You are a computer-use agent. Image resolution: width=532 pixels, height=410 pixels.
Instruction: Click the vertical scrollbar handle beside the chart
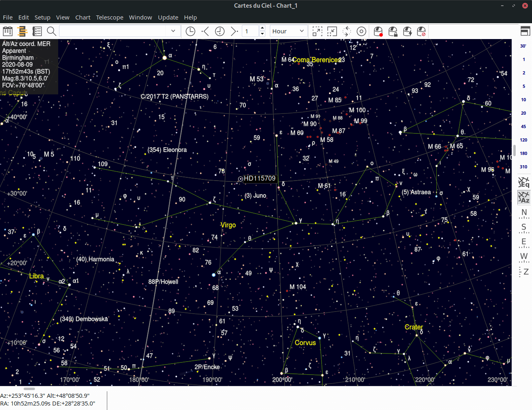coord(514,150)
